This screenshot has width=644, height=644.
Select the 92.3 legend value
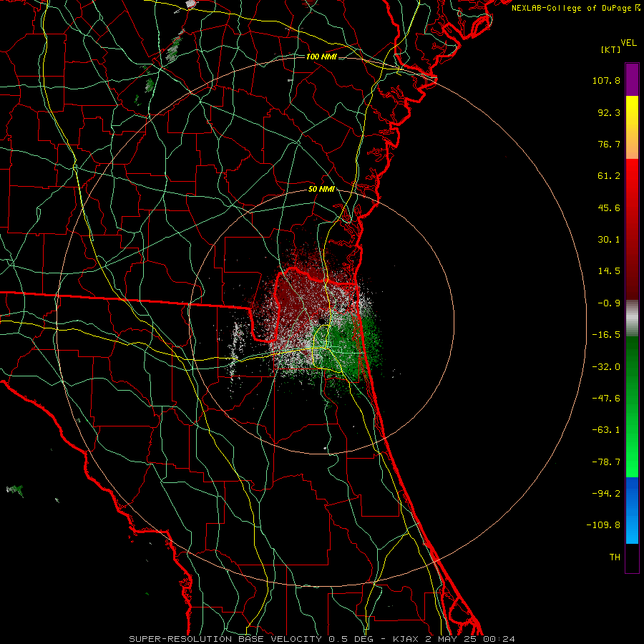(x=609, y=112)
